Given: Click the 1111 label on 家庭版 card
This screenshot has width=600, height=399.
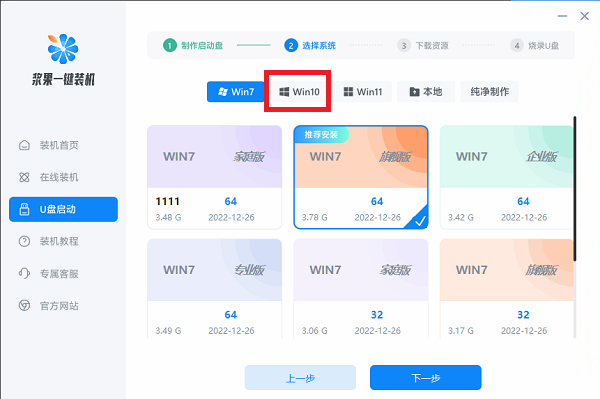Looking at the screenshot, I should click(x=168, y=201).
